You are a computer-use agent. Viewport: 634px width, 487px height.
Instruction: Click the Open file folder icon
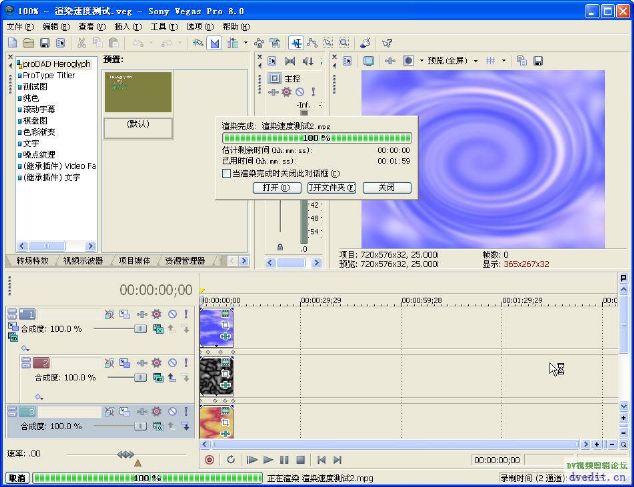point(28,43)
